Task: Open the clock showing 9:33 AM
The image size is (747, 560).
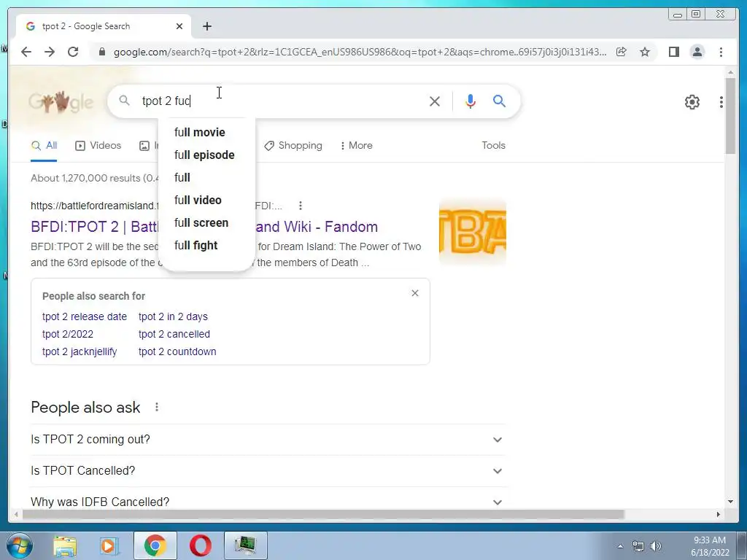Action: tap(710, 546)
